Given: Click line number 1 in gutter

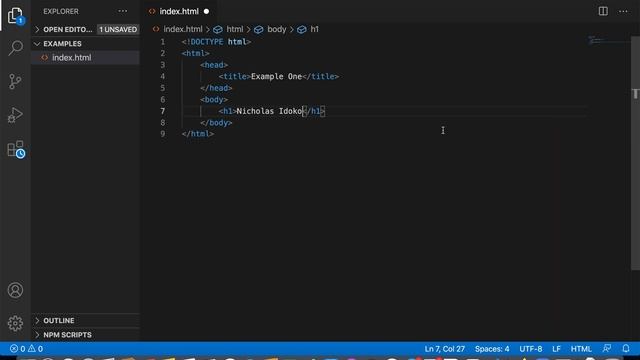Looking at the screenshot, I should pos(162,42).
